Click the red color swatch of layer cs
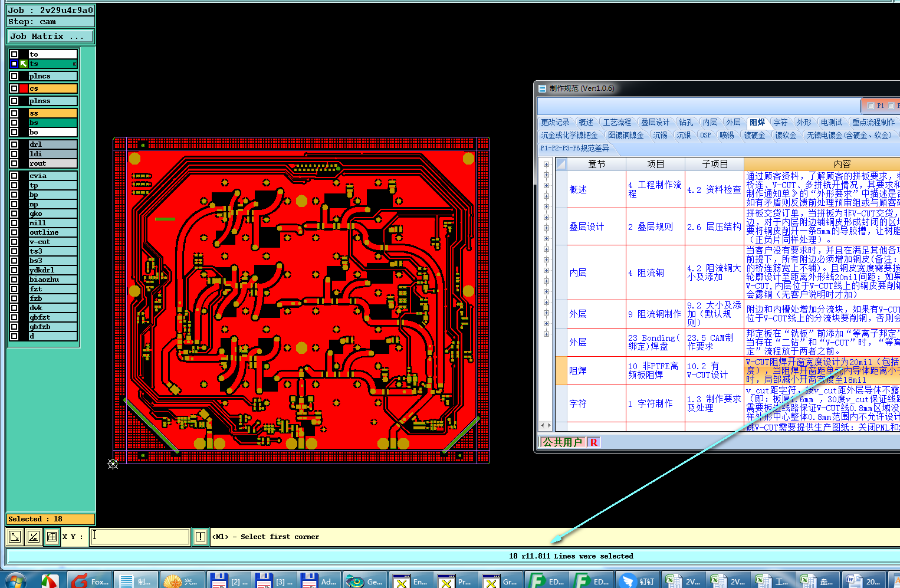900x588 pixels. [24, 88]
